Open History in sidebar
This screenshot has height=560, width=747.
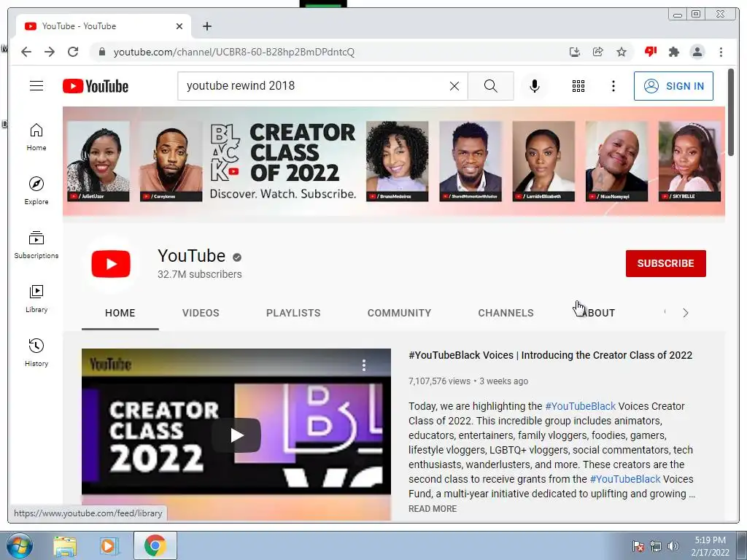click(x=36, y=352)
